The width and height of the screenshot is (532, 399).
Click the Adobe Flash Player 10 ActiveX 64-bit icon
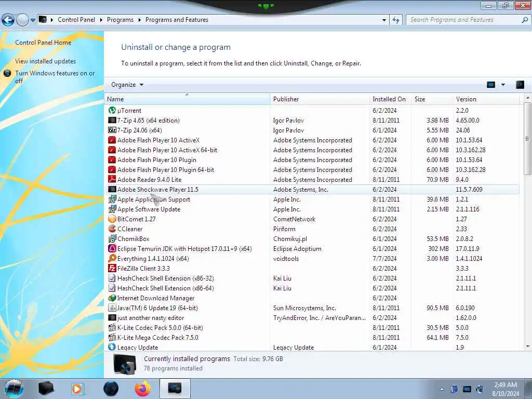[112, 150]
